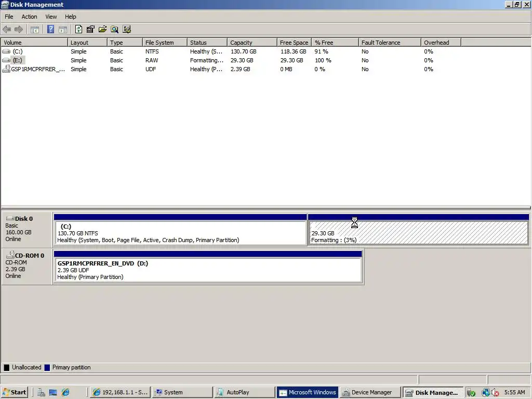Viewport: 532px width, 399px height.
Task: Open the Action menu
Action: (29, 17)
